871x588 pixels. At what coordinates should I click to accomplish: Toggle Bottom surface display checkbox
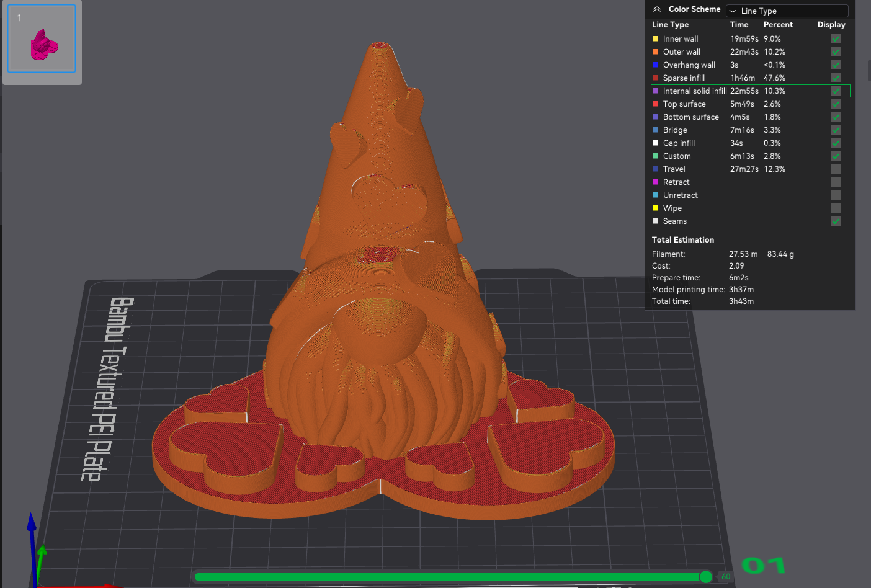pyautogui.click(x=836, y=117)
